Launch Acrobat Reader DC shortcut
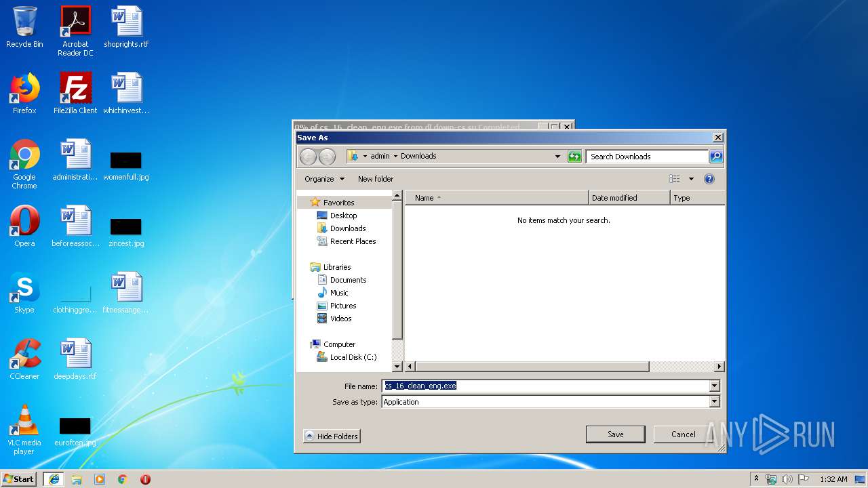 [x=75, y=31]
